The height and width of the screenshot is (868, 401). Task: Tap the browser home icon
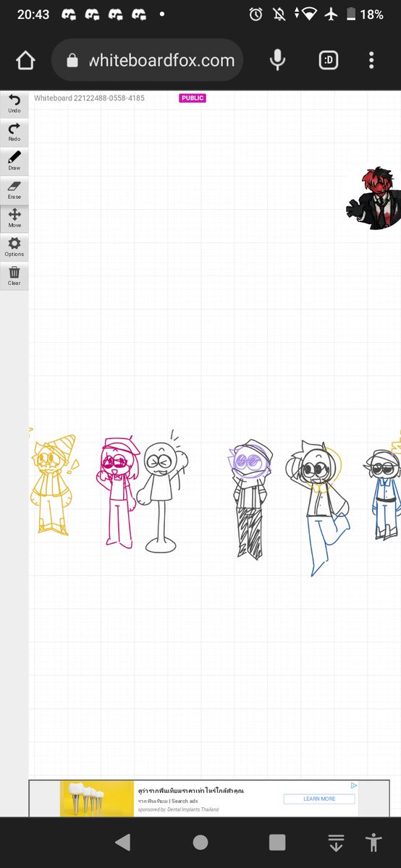coord(25,60)
